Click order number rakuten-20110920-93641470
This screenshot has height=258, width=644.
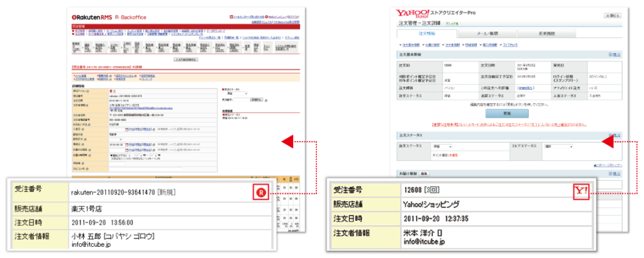coord(113,191)
